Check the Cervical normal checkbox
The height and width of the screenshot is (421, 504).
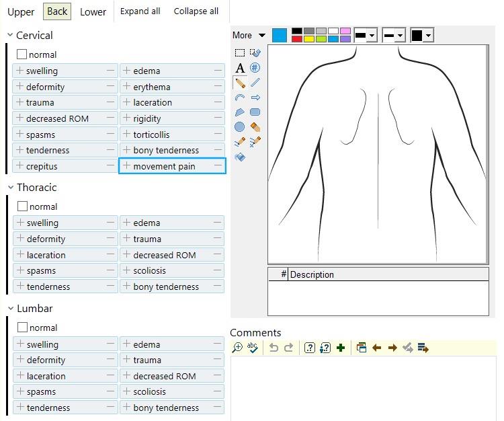pos(22,54)
